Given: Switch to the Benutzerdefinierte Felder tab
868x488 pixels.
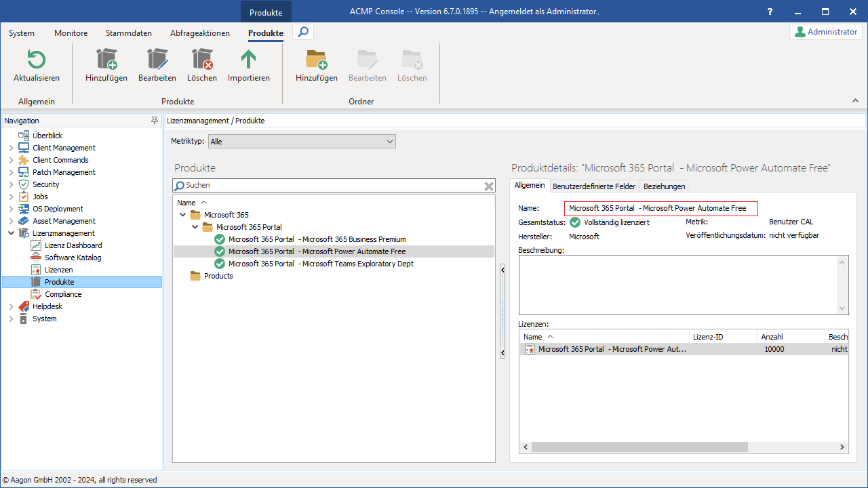Looking at the screenshot, I should pos(594,186).
